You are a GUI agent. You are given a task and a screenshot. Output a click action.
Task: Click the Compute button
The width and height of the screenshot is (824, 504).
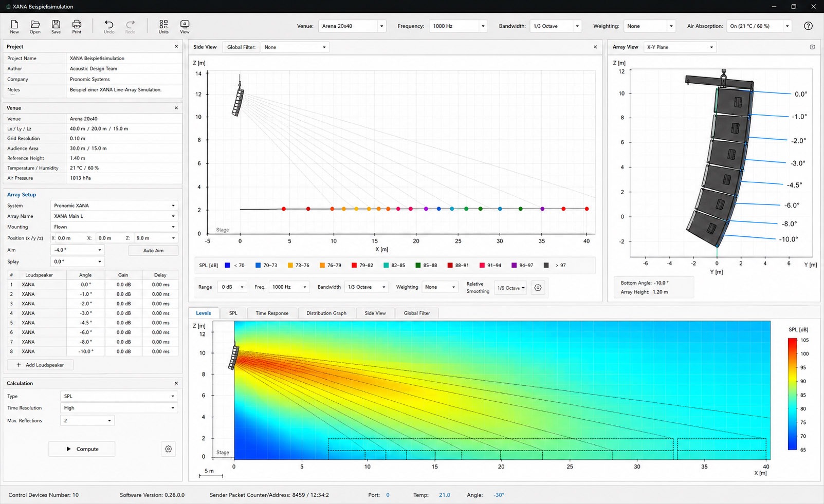tap(82, 449)
